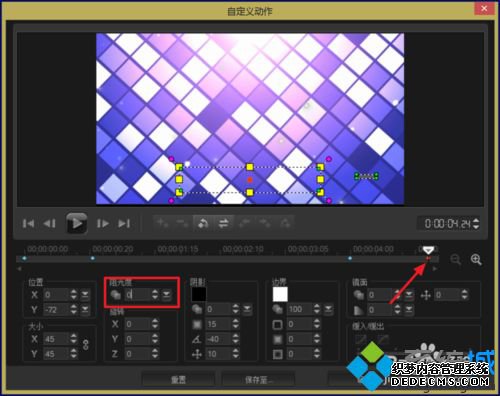Step the border size spinner
This screenshot has width=500, height=396.
click(317, 324)
